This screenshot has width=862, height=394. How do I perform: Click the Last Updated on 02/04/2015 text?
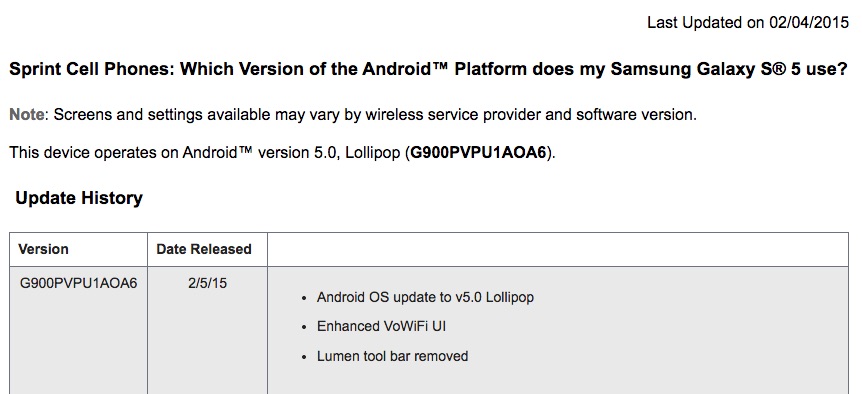748,23
